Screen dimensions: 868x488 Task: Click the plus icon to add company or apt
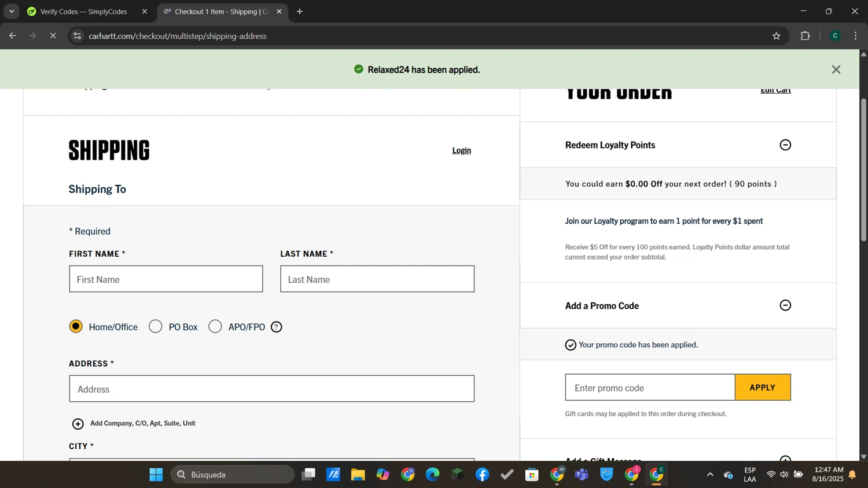[x=78, y=424]
